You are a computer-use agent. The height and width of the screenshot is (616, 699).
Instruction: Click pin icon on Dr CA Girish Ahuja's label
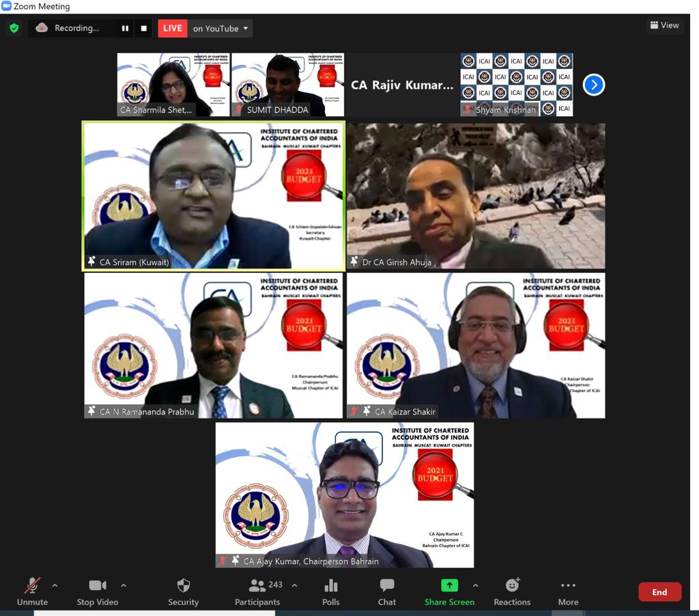[x=354, y=262]
